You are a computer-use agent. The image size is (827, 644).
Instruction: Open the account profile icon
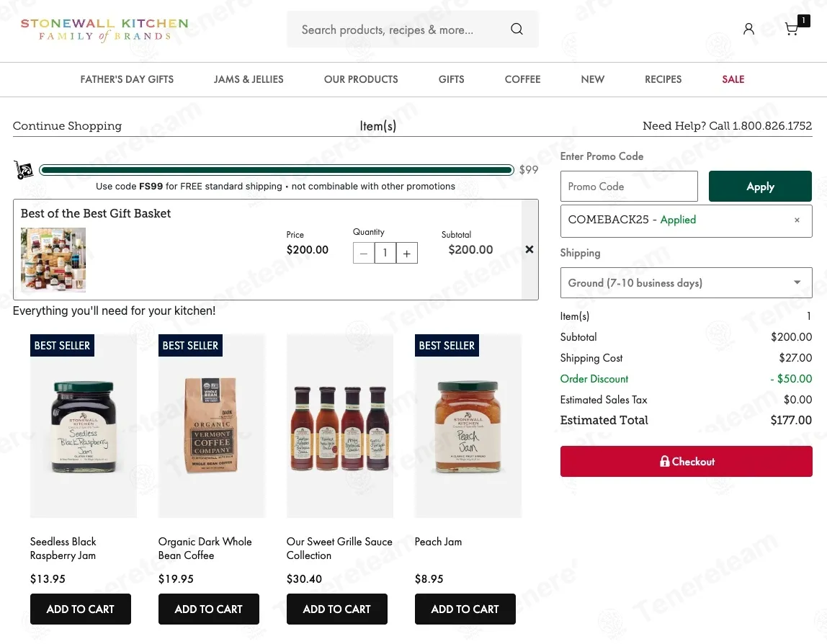(748, 29)
